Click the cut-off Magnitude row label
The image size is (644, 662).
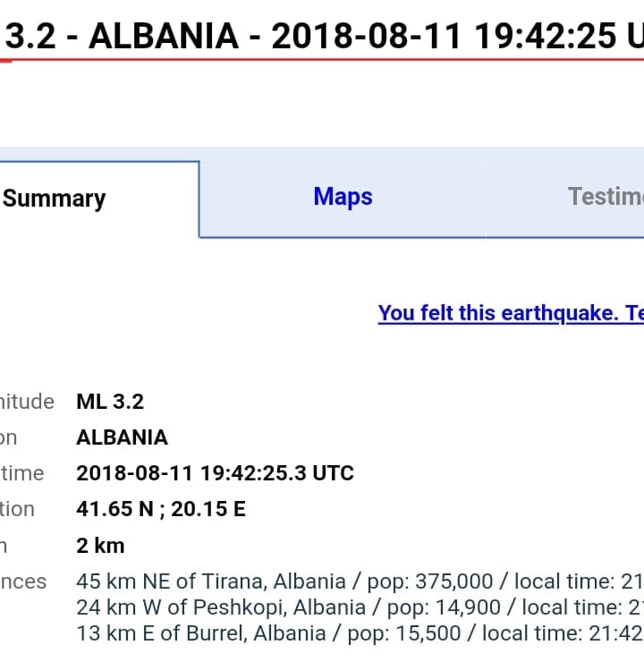[x=27, y=402]
